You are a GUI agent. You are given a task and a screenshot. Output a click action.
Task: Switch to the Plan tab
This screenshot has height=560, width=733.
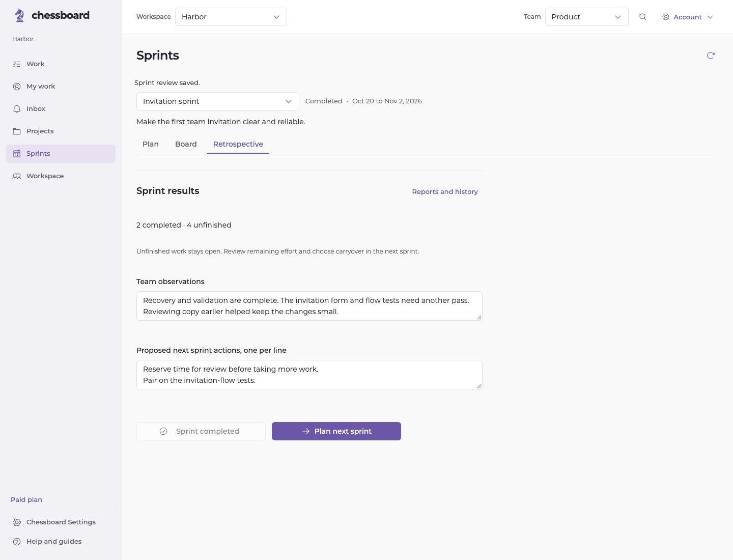point(151,144)
